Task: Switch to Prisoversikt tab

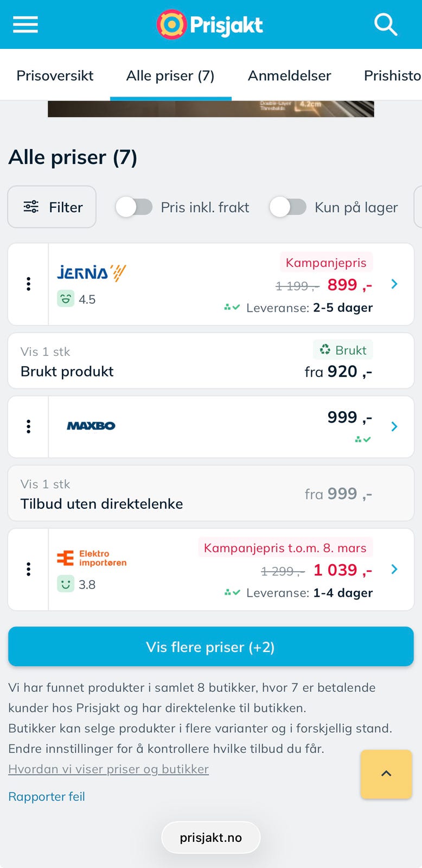Action: (x=55, y=75)
